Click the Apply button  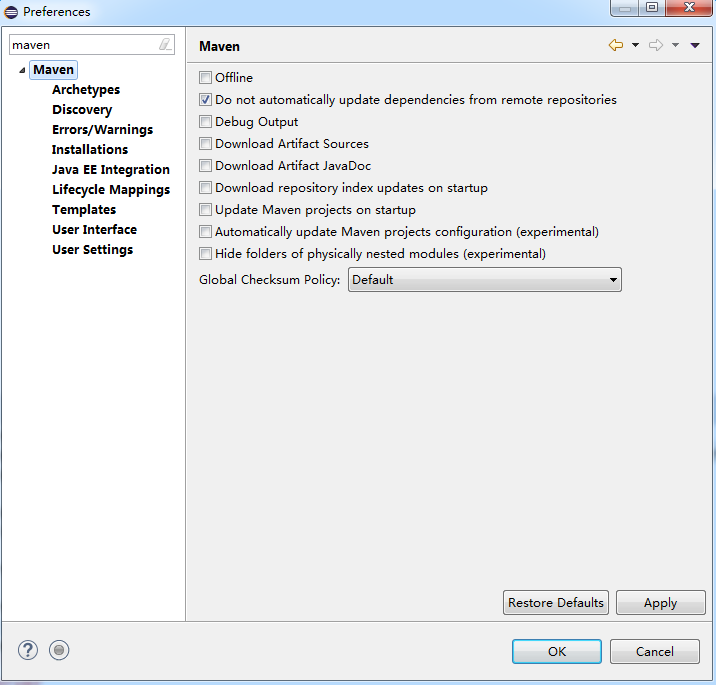(660, 602)
